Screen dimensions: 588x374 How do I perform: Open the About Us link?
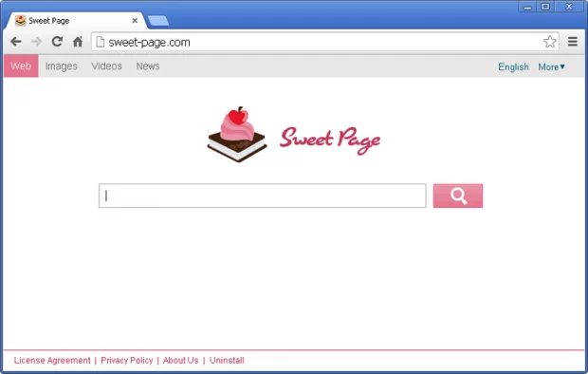click(x=180, y=361)
